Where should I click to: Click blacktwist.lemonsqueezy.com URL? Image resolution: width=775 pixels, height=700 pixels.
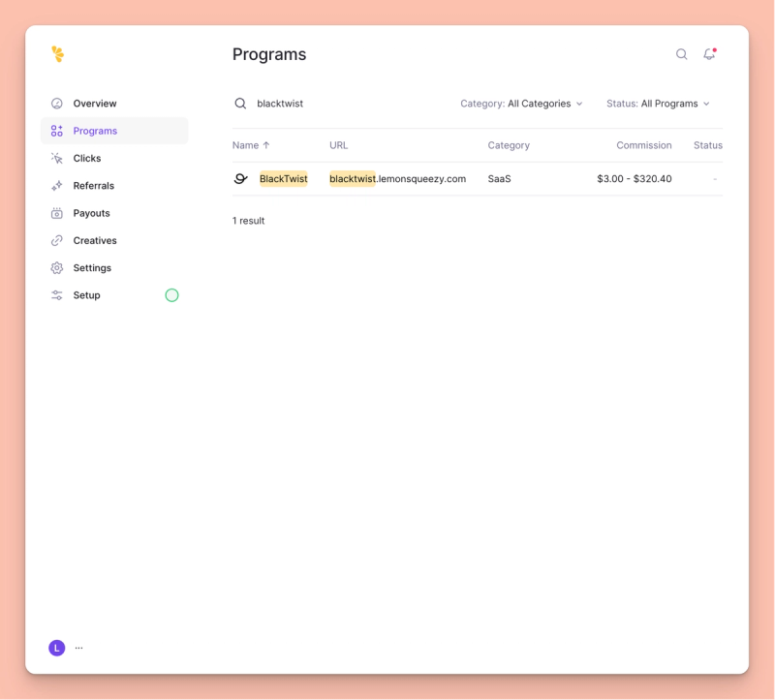click(x=398, y=179)
